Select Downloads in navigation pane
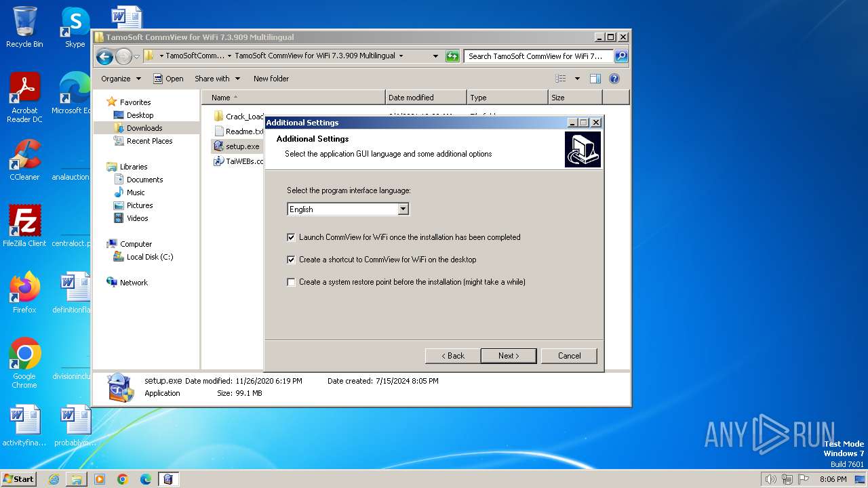The height and width of the screenshot is (488, 868). [x=144, y=128]
